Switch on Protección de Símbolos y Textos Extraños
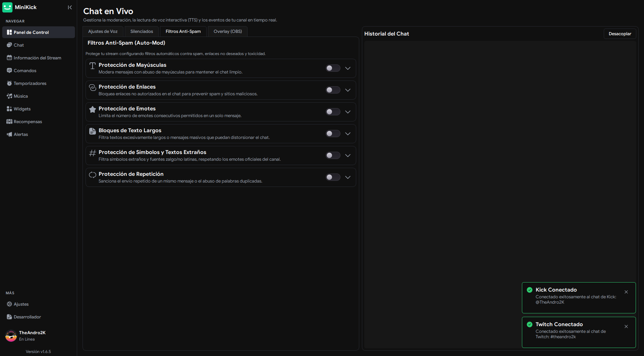The height and width of the screenshot is (356, 644). [333, 155]
